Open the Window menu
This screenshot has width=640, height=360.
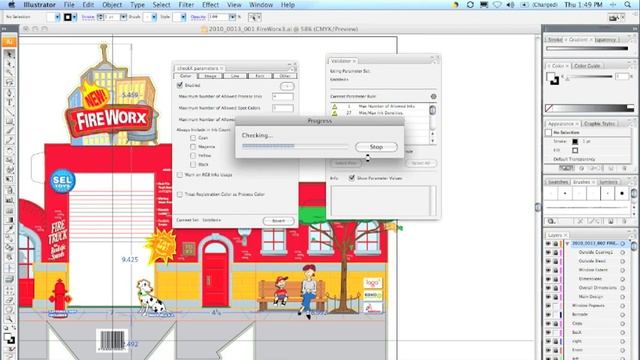click(x=261, y=5)
